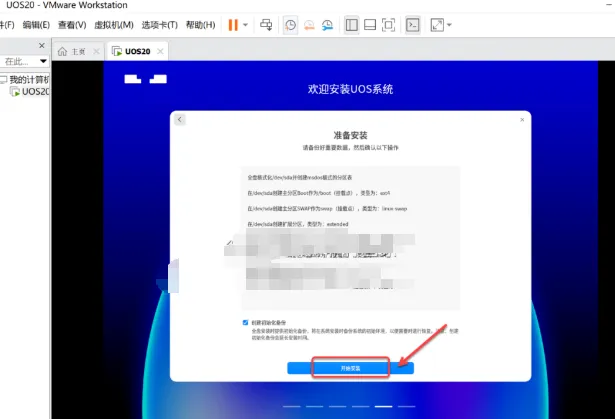Click the library search input field
Image resolution: width=615 pixels, height=419 pixels.
[x=18, y=61]
